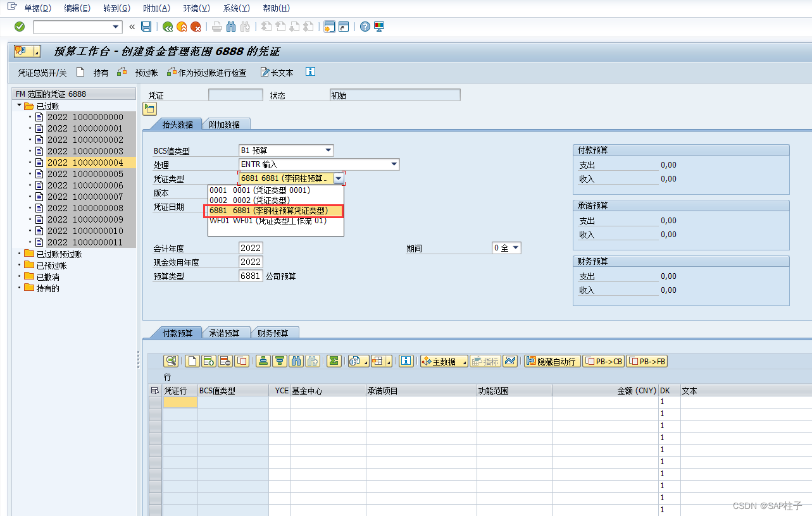The height and width of the screenshot is (516, 812).
Task: Click the graph chart icon in grid toolbar
Action: [511, 361]
